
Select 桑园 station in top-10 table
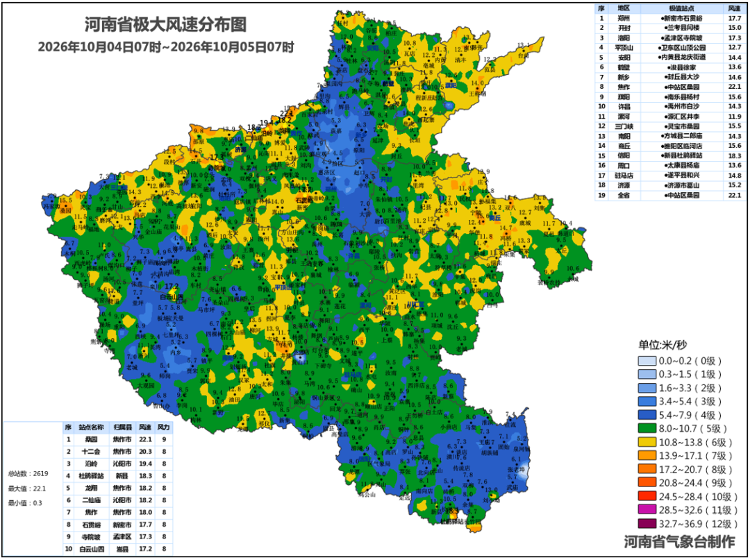tap(91, 439)
